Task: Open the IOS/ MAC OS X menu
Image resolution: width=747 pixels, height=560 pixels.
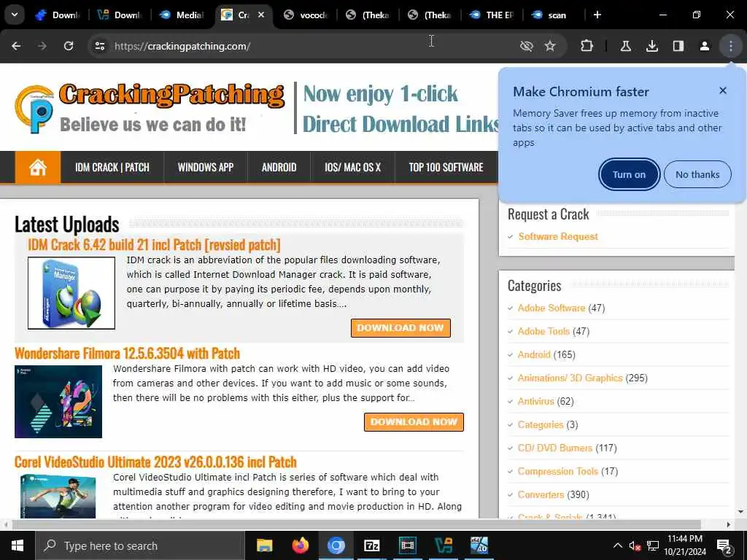Action: pyautogui.click(x=352, y=167)
